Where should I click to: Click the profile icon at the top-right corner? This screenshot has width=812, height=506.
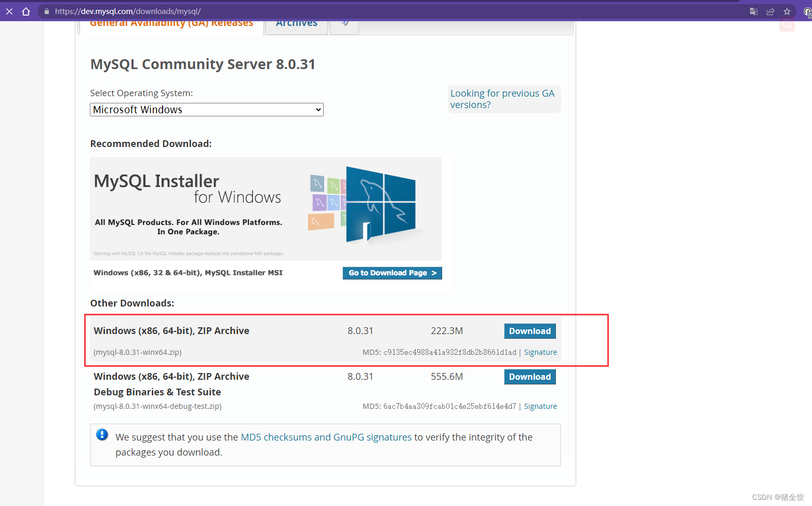[806, 11]
